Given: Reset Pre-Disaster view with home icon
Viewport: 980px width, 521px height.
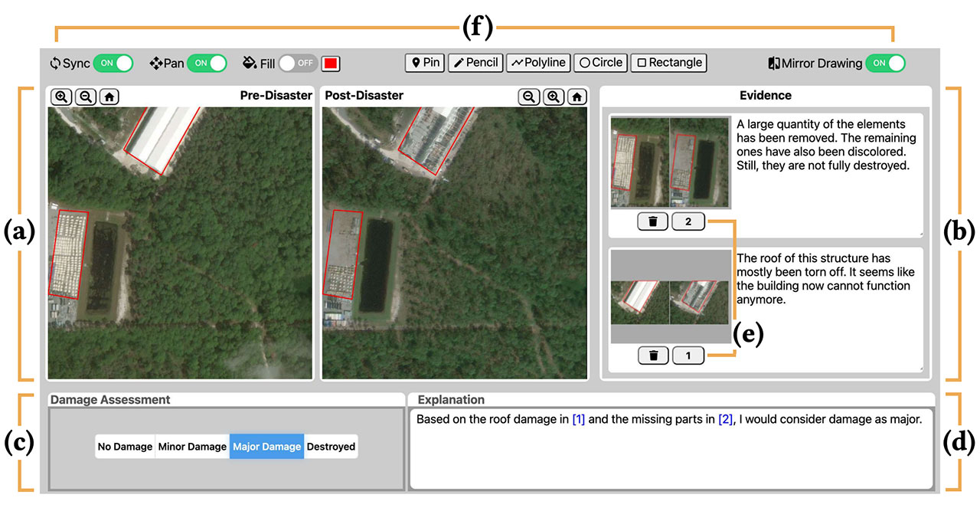Looking at the screenshot, I should (x=109, y=97).
